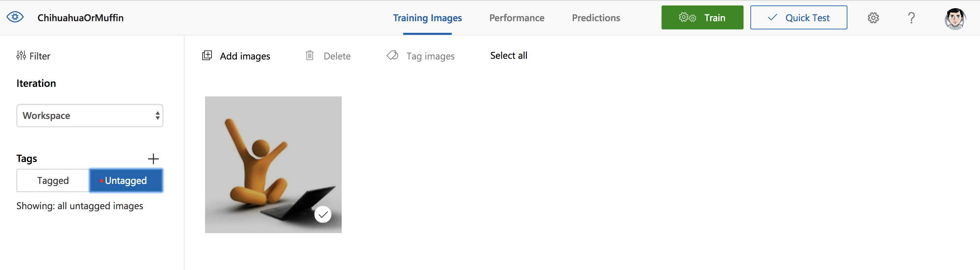Click the Add images plus icon

[x=207, y=55]
